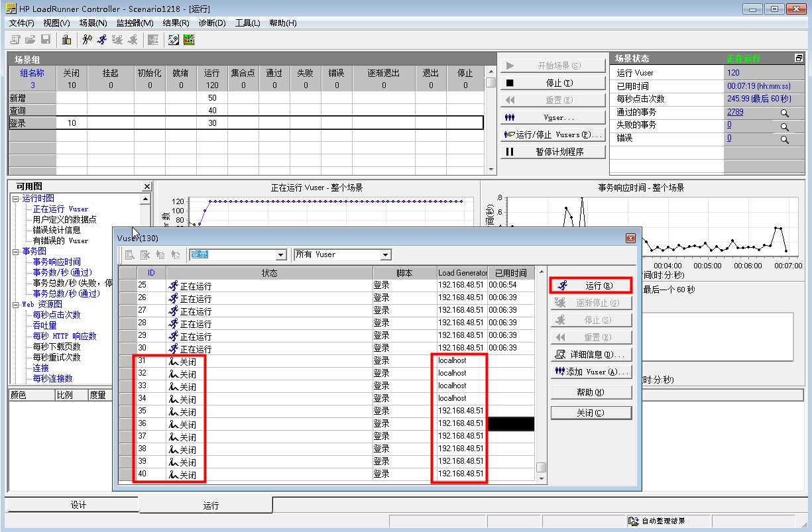812x532 pixels.
Task: Select 错误统计信息 in the graph tree
Action: [57, 230]
